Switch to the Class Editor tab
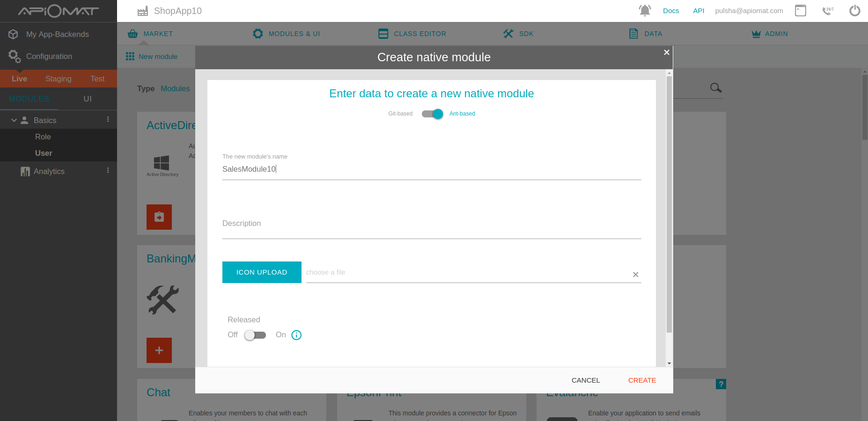This screenshot has height=421, width=868. point(412,34)
